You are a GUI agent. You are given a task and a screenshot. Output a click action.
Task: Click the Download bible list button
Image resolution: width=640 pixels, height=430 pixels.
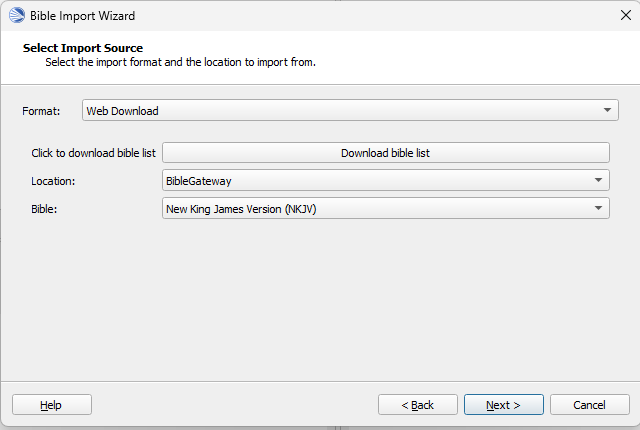[x=386, y=153]
